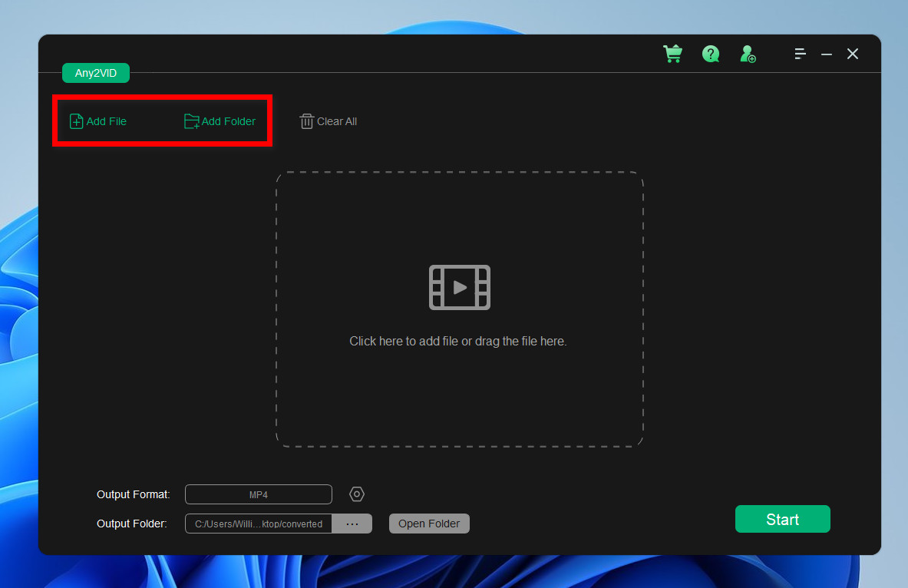Open the output format settings gear icon
Screen dimensions: 908x588
click(x=356, y=494)
